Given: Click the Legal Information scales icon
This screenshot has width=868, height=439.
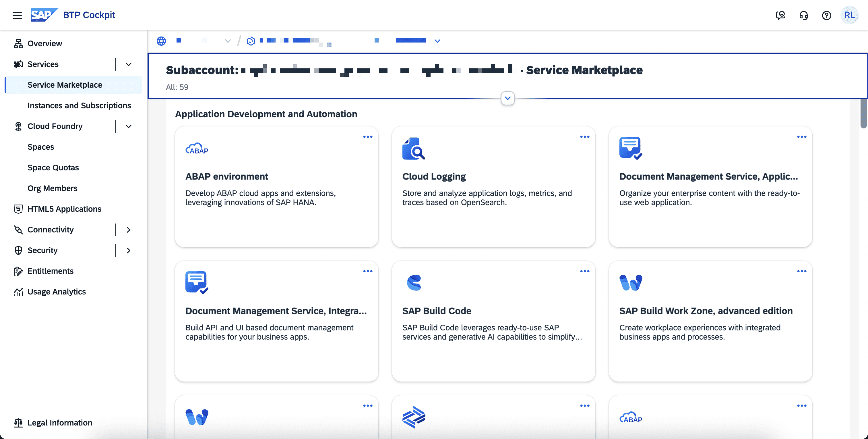Looking at the screenshot, I should (x=18, y=422).
